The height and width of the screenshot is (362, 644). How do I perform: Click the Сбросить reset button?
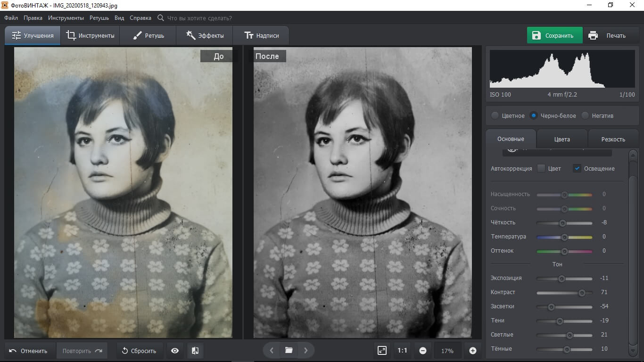pyautogui.click(x=139, y=351)
